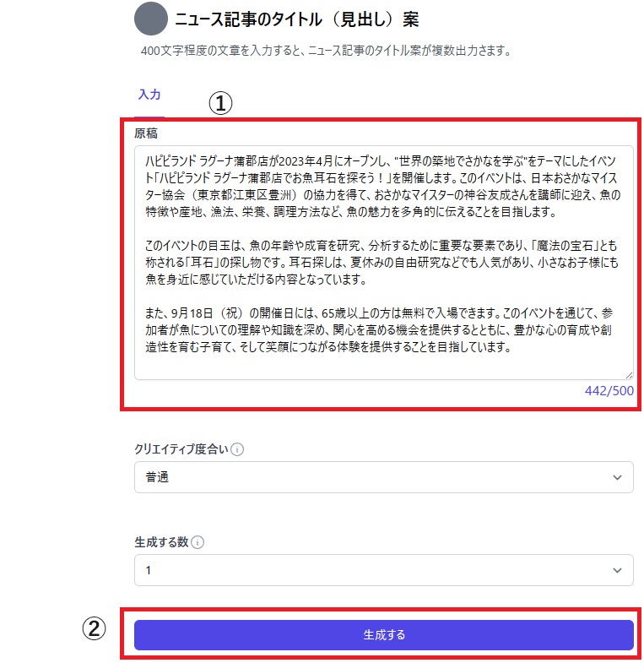The image size is (644, 663).
Task: Click the 442/500 character counter
Action: [609, 391]
